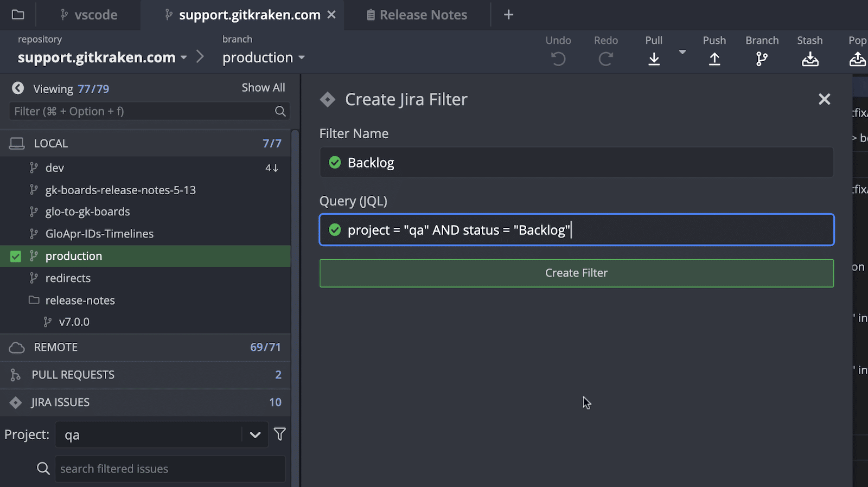Select the glo-to-gk-boards branch
Viewport: 868px width, 487px height.
tap(88, 212)
